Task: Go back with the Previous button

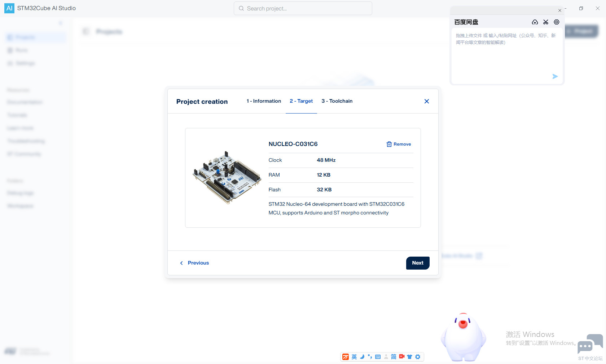Action: click(194, 263)
